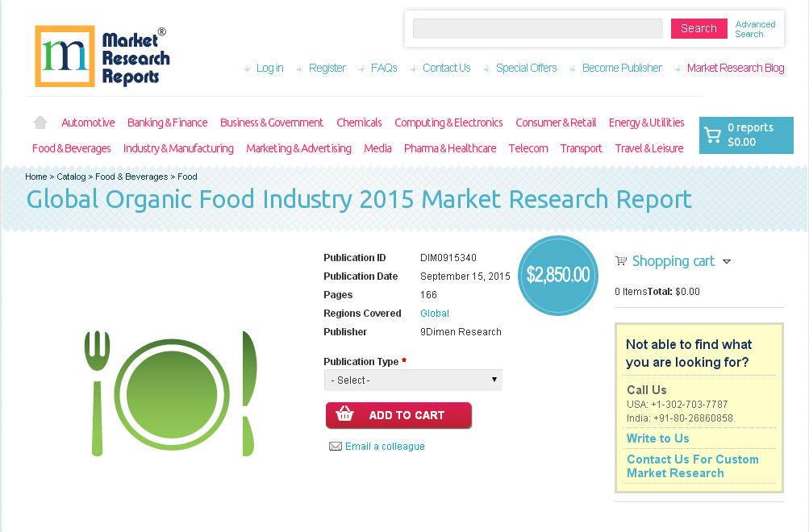
Task: Click the Home breadcrumb
Action: tap(36, 177)
